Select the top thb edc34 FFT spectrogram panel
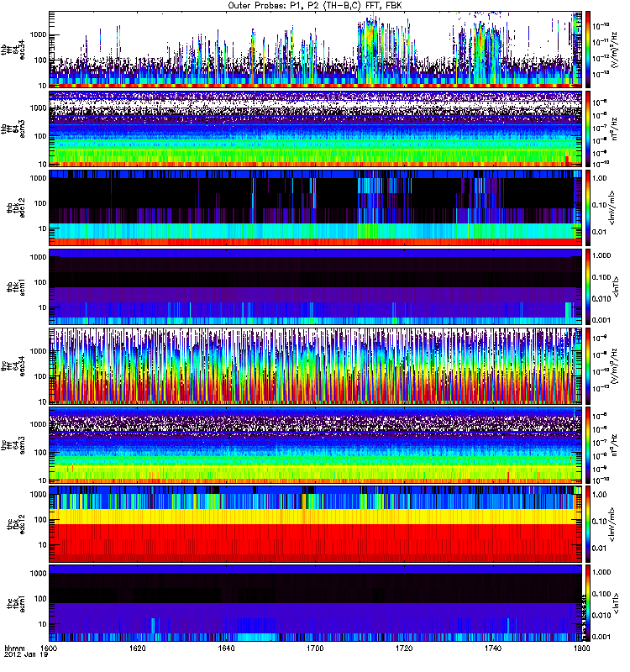This screenshot has width=630, height=672. click(x=315, y=48)
